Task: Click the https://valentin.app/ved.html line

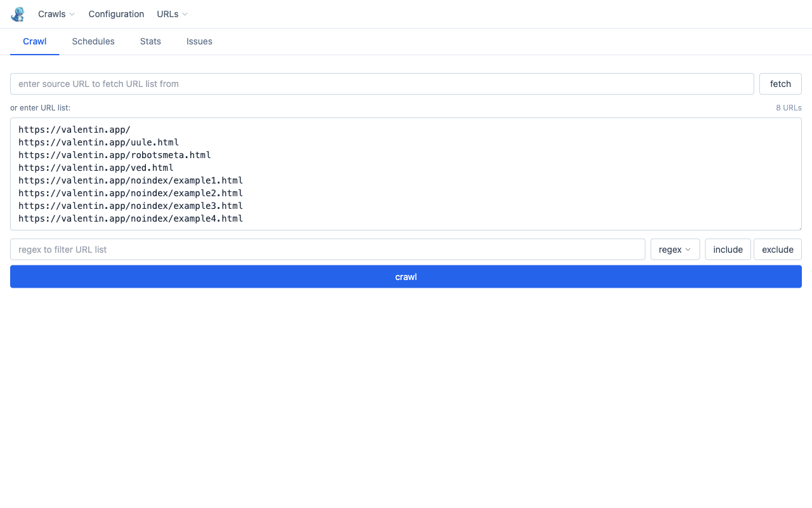Action: pos(96,168)
